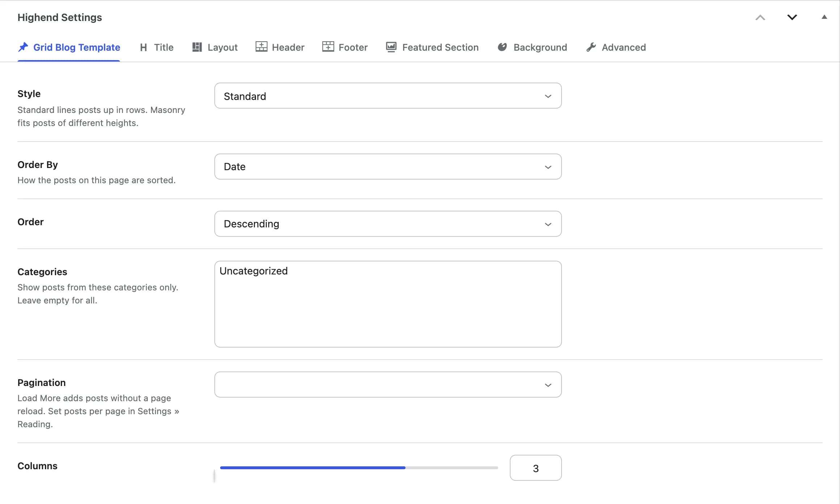The image size is (840, 504).
Task: Switch to the Title tab
Action: 156,47
